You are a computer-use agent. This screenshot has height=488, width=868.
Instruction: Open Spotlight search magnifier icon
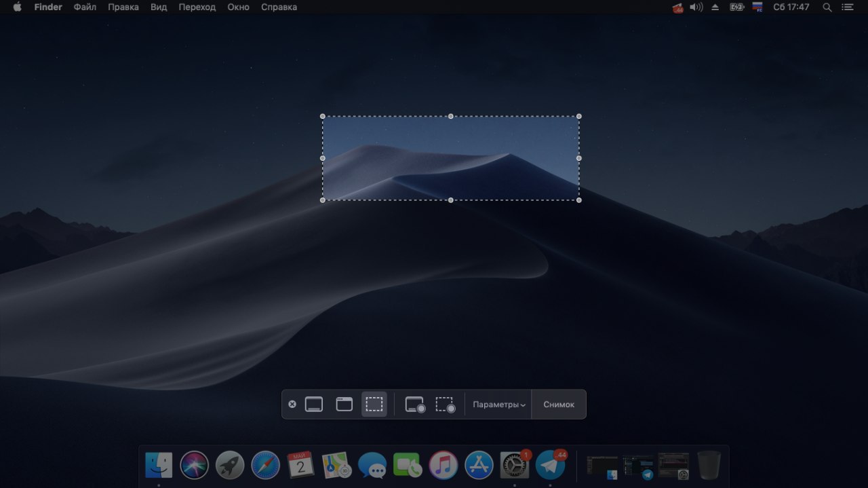(827, 7)
